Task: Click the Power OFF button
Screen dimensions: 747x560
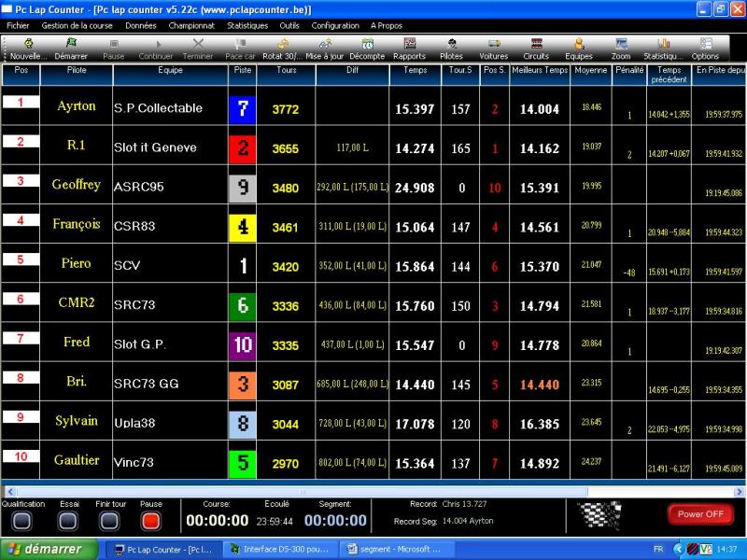Action: (700, 514)
